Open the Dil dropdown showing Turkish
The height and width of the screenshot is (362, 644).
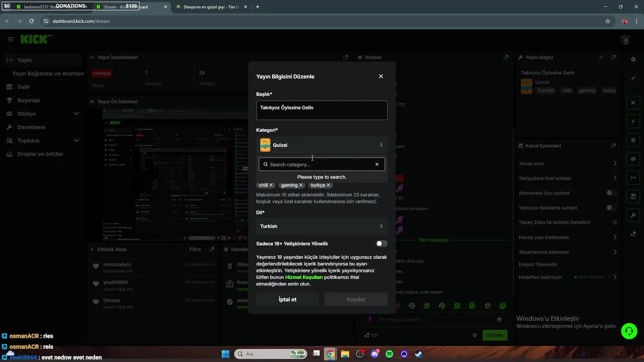pos(322,226)
